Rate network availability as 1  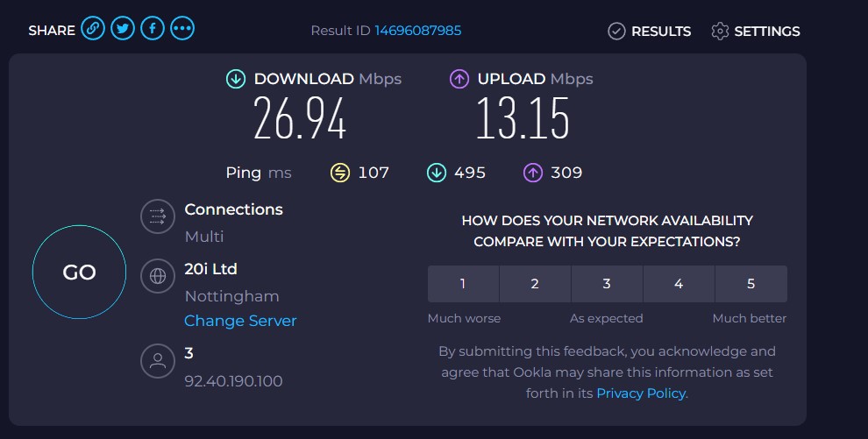pos(463,284)
